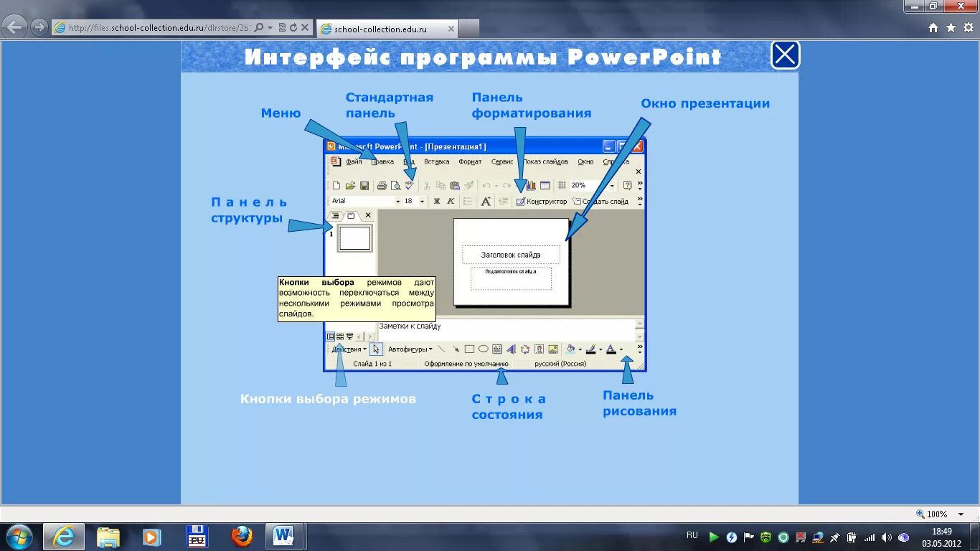The image size is (980, 551).
Task: Switch to the Outline tab in structure panel
Action: tap(335, 215)
